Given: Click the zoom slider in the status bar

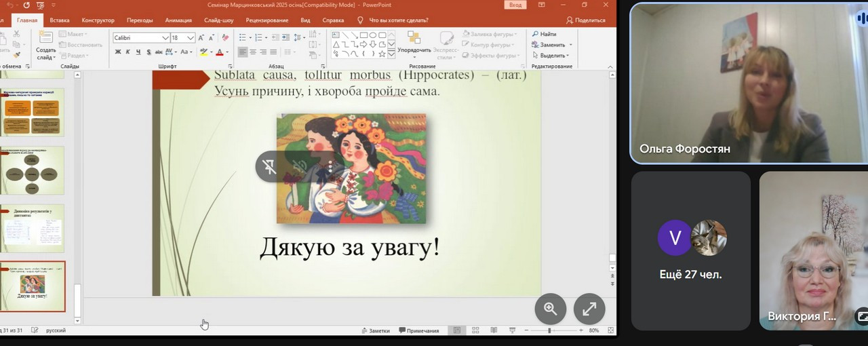Looking at the screenshot, I should (549, 330).
